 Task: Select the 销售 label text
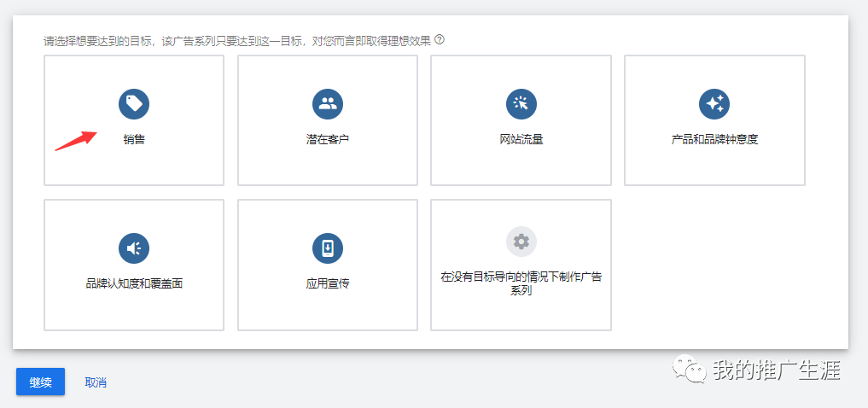134,139
